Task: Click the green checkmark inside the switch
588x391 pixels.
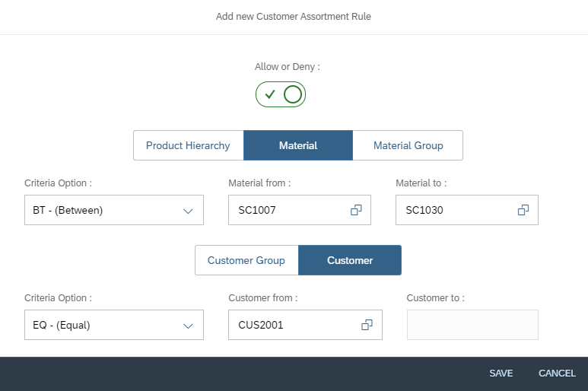Action: tap(270, 94)
